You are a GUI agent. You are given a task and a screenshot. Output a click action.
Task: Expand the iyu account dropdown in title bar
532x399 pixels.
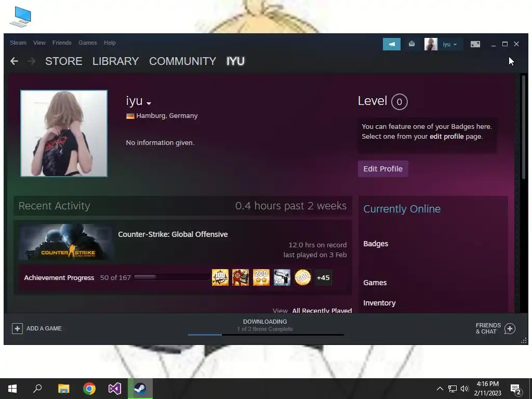coord(450,44)
